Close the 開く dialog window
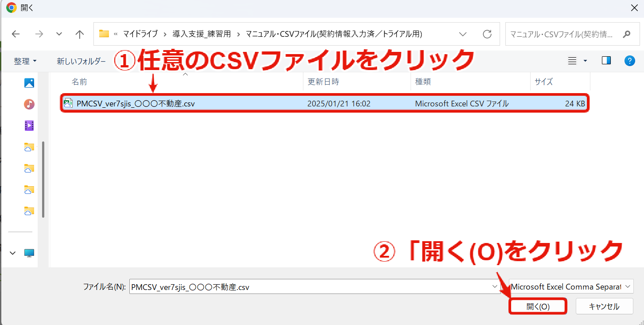The height and width of the screenshot is (325, 644). 634,8
